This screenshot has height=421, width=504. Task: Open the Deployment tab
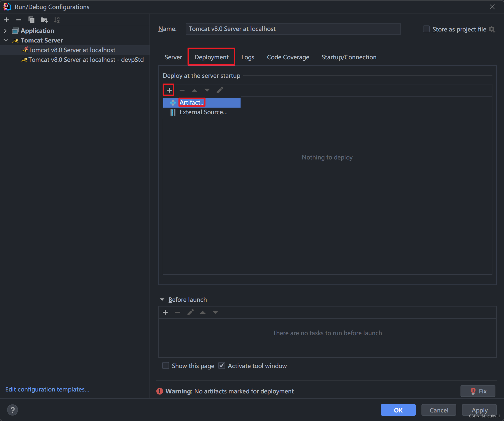(x=212, y=57)
